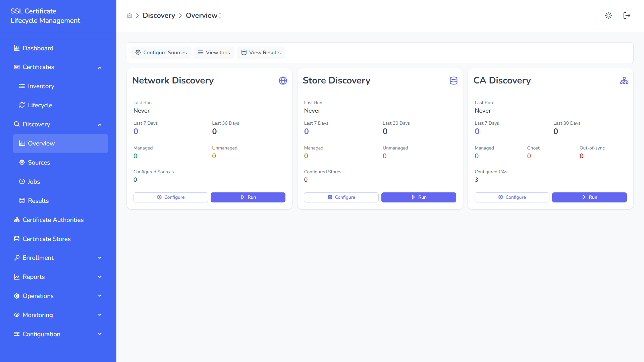
Task: Click the database icon on Store Discovery card
Action: pyautogui.click(x=453, y=80)
